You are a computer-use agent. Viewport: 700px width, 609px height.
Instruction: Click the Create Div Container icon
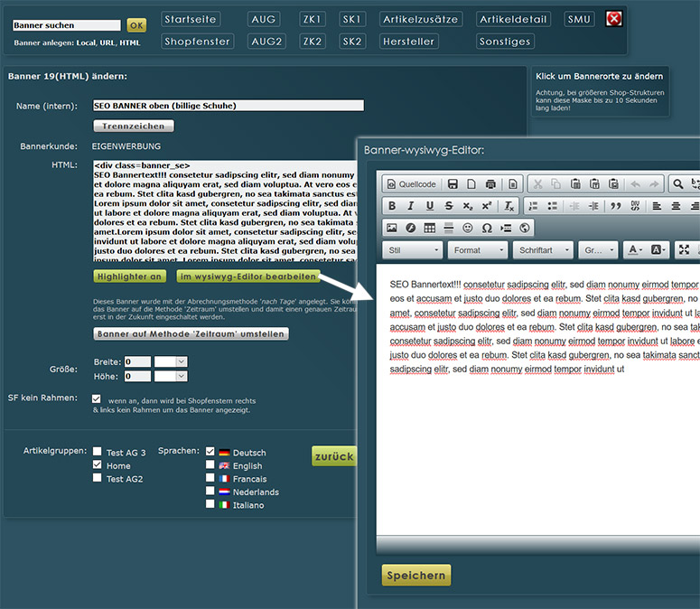tap(635, 206)
